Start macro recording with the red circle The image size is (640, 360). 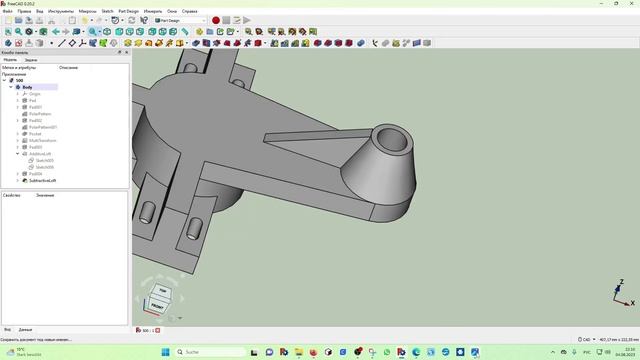coord(216,20)
